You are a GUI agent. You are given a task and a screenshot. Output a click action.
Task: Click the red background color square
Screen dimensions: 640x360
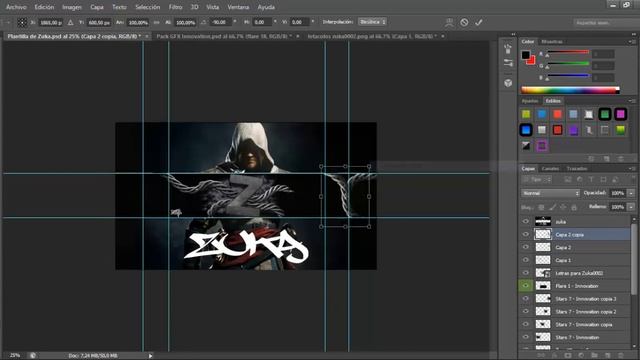click(x=531, y=61)
